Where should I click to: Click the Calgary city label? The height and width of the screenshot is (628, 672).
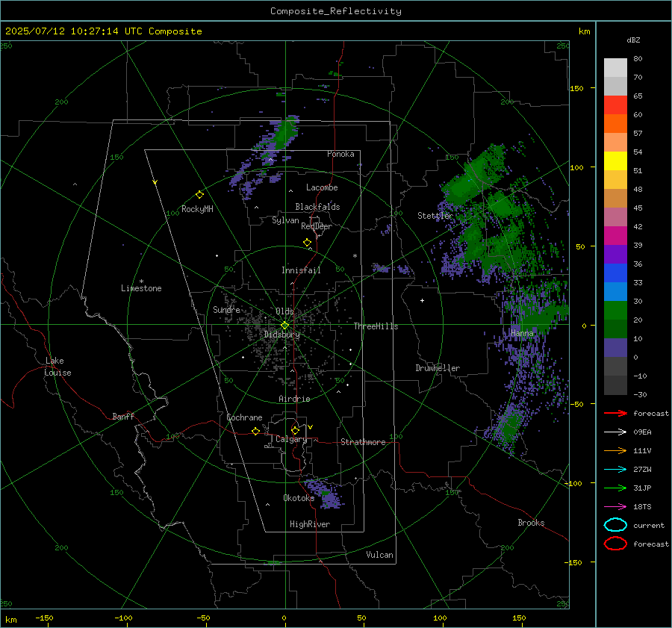pos(291,439)
